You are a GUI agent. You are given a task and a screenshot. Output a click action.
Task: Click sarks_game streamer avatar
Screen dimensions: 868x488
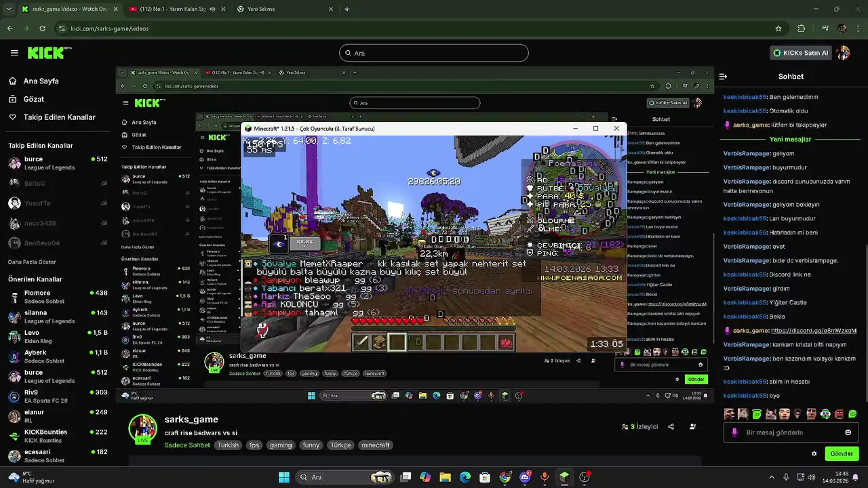(x=143, y=429)
